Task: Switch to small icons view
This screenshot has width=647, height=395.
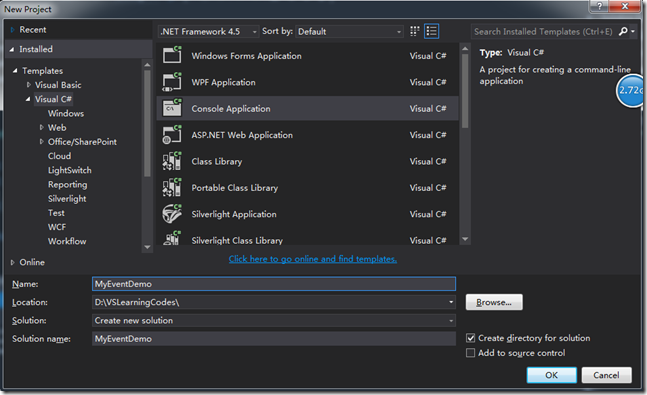Action: (414, 31)
